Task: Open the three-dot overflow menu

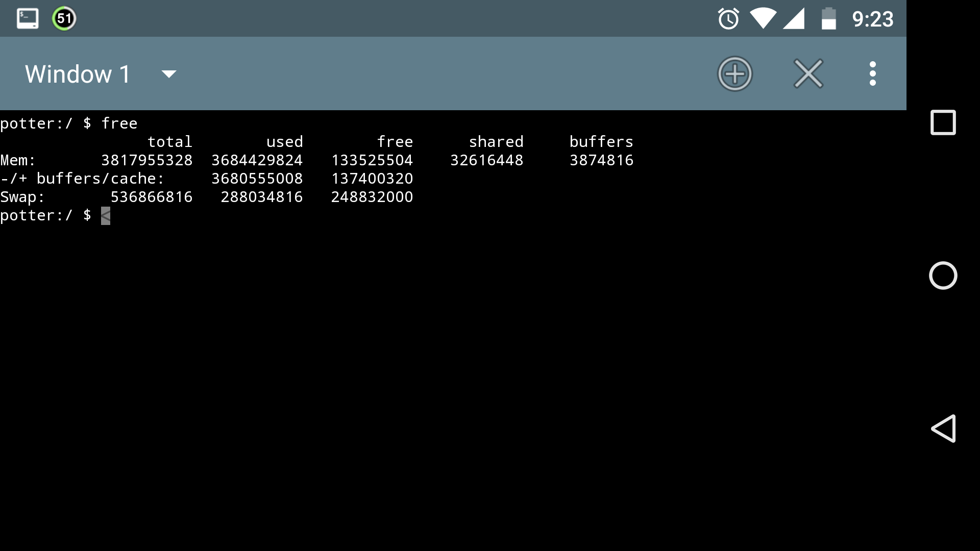Action: tap(872, 74)
